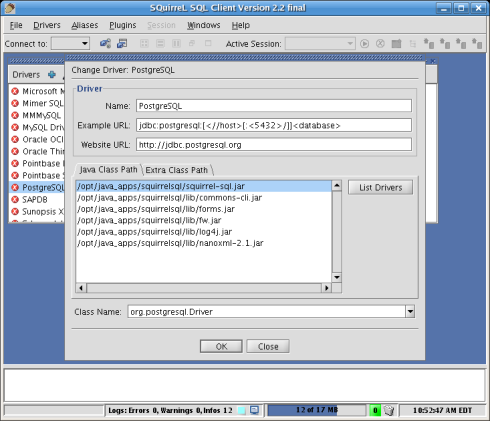Image resolution: width=490 pixels, height=421 pixels.
Task: Click the Close button in dialog
Action: (x=268, y=346)
